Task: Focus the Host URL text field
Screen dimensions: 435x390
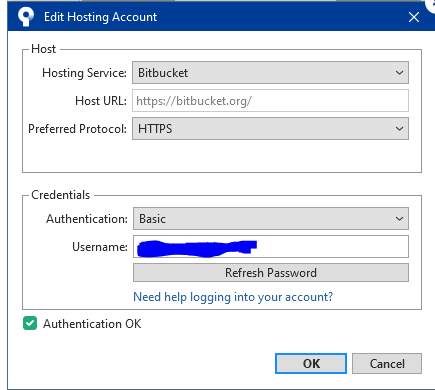Action: (x=270, y=101)
